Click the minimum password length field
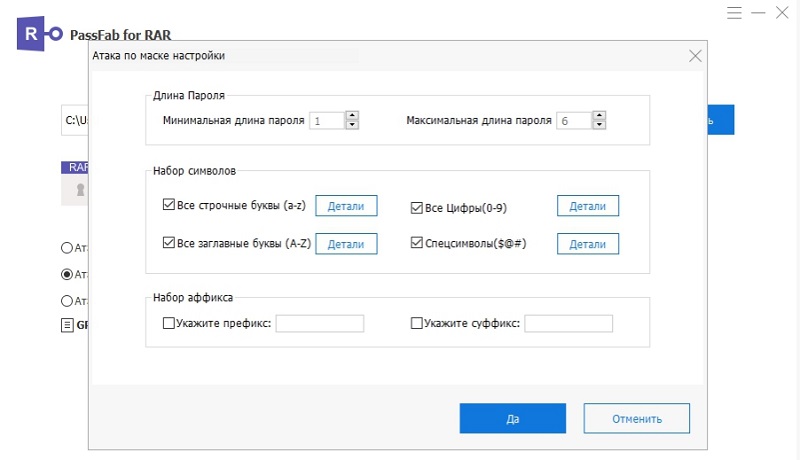 (328, 120)
